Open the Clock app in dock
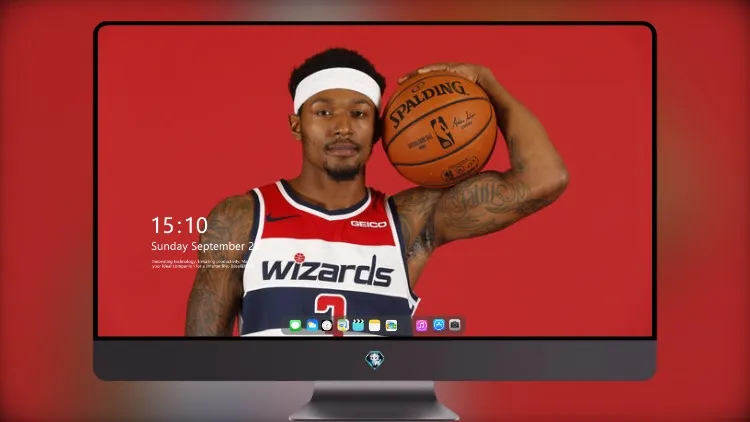This screenshot has width=750, height=422. click(327, 325)
